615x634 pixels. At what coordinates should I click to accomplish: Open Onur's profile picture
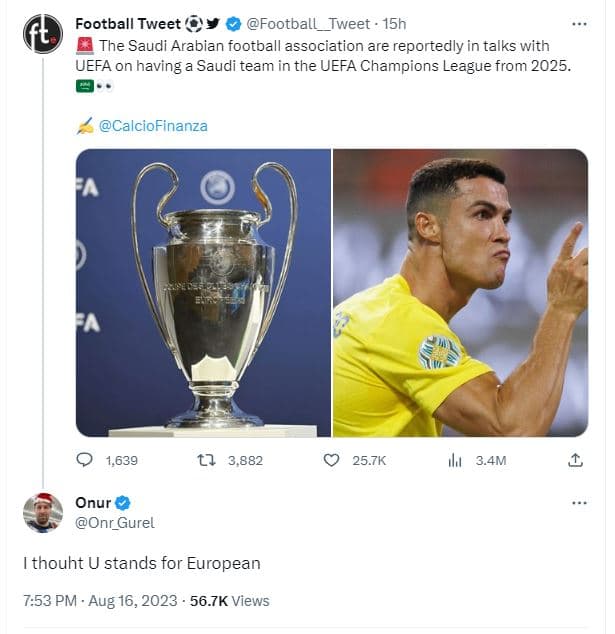(x=43, y=513)
